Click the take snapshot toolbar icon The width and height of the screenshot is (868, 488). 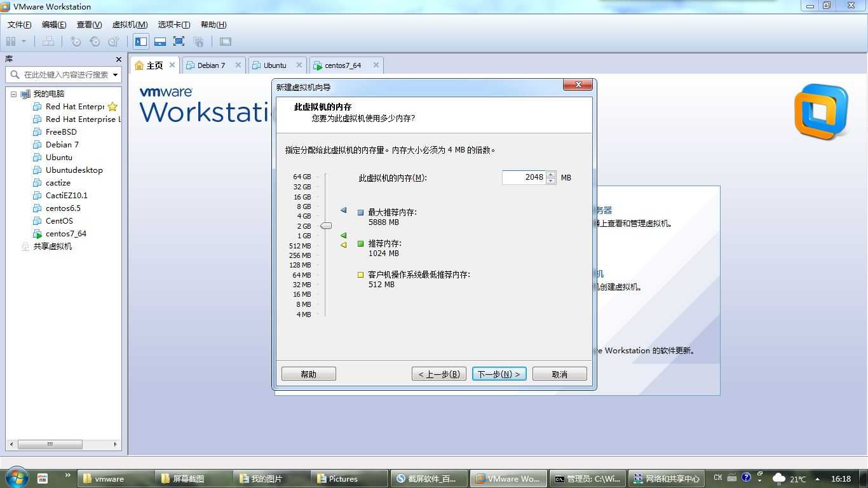[x=76, y=41]
